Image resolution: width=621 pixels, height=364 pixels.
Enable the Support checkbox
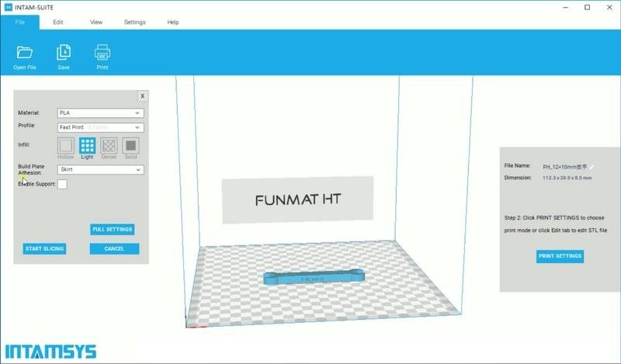click(x=62, y=184)
